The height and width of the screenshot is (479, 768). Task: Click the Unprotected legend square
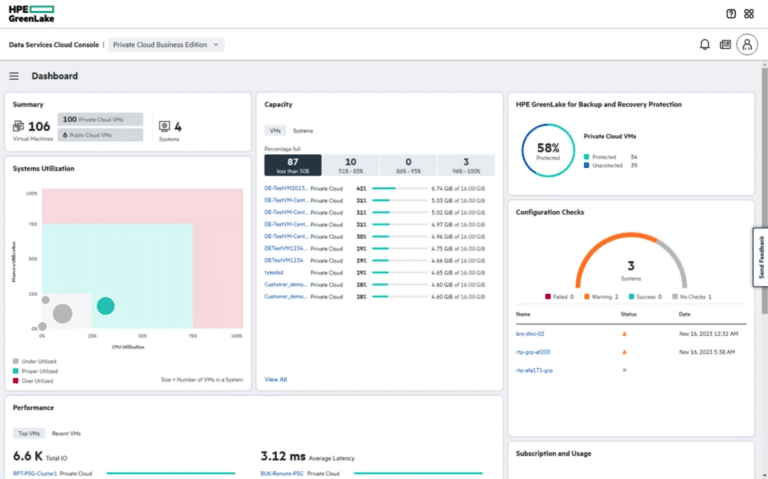tap(586, 166)
